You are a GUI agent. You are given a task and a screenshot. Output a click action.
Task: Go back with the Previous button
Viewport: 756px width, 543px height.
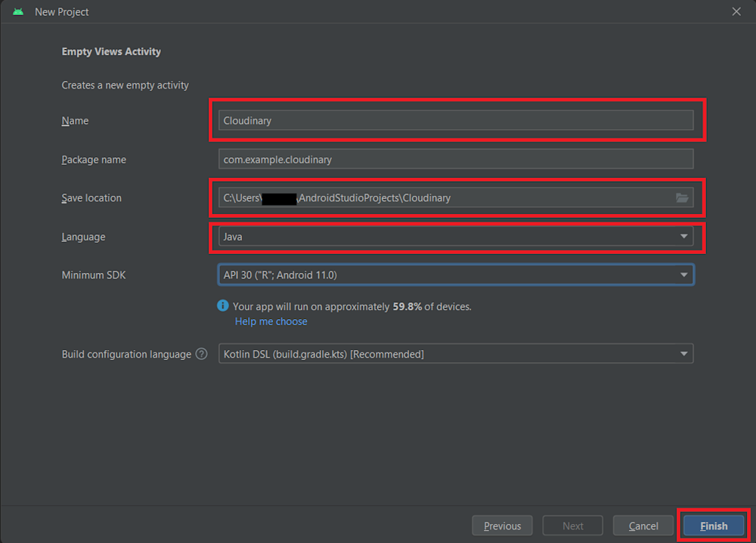coord(502,526)
